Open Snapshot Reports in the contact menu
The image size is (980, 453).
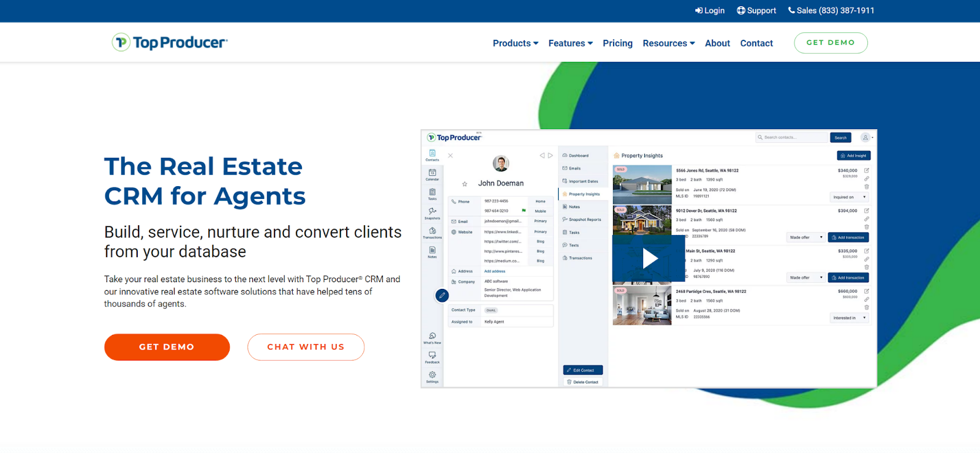click(x=582, y=219)
